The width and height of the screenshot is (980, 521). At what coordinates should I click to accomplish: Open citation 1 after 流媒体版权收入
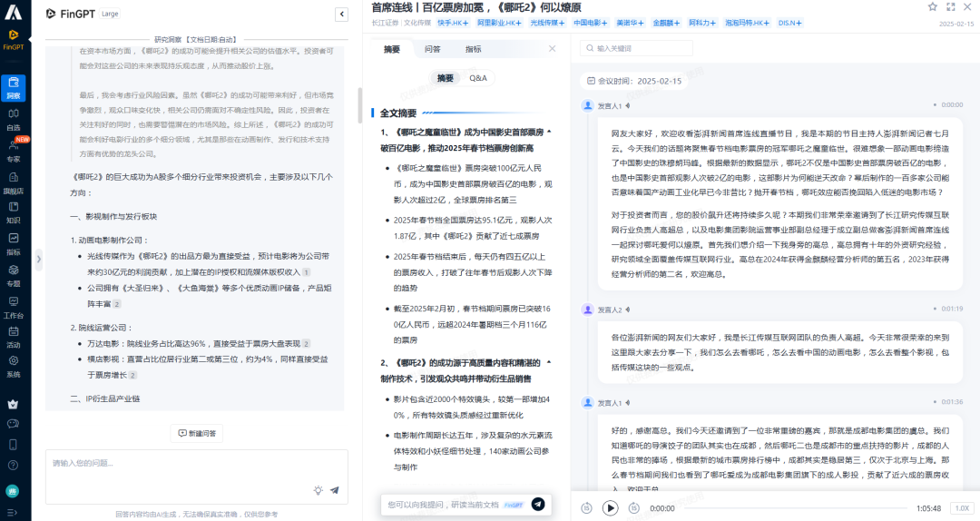[307, 272]
